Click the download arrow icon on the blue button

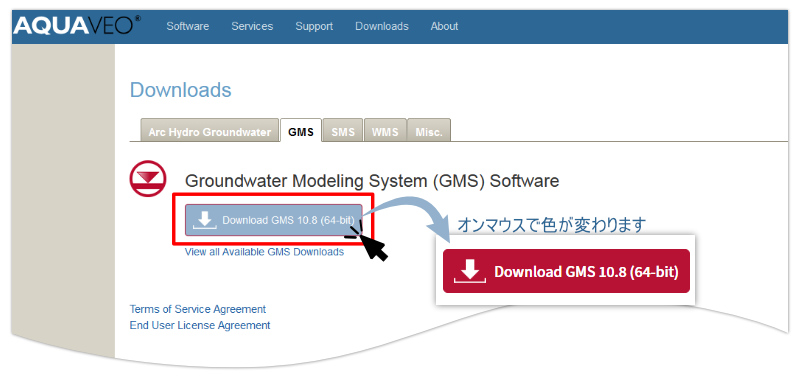(205, 220)
